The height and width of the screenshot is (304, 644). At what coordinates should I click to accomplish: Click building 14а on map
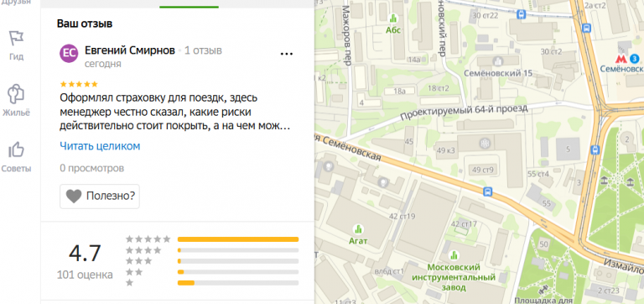(x=415, y=60)
